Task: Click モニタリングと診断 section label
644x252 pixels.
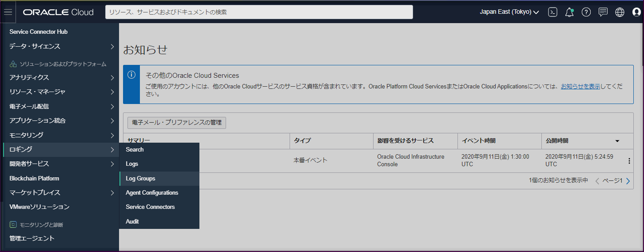Action: click(41, 225)
